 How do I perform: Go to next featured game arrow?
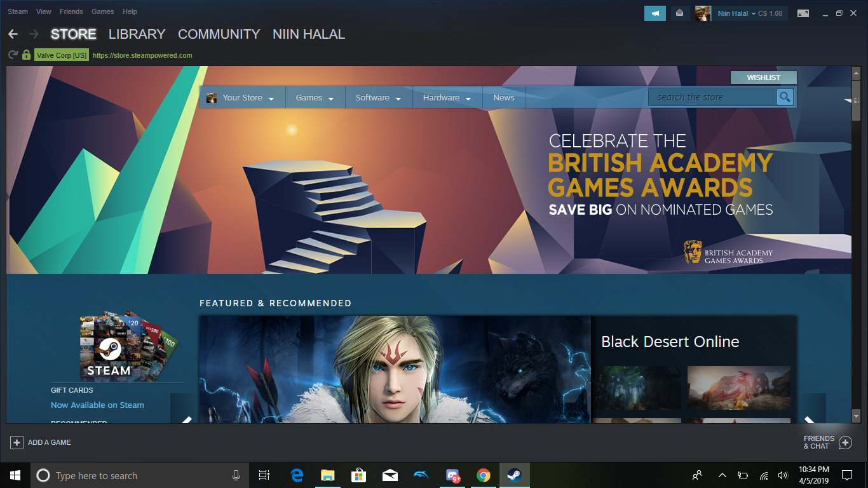pos(811,409)
